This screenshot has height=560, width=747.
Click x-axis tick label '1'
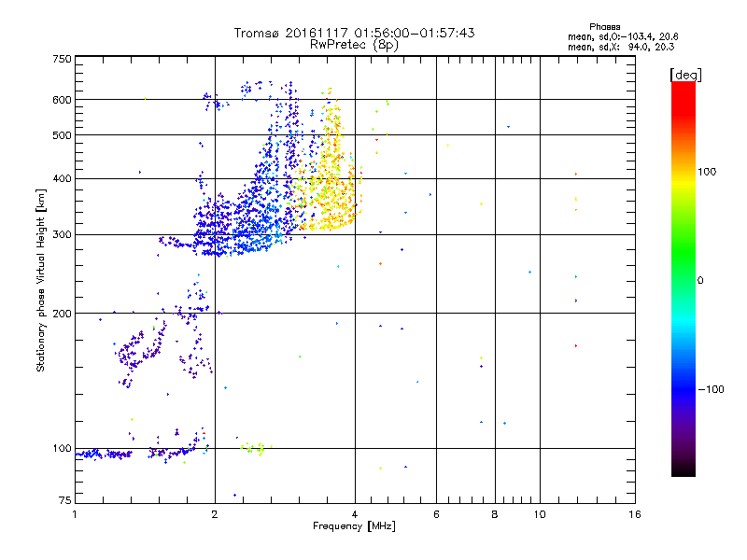point(75,514)
